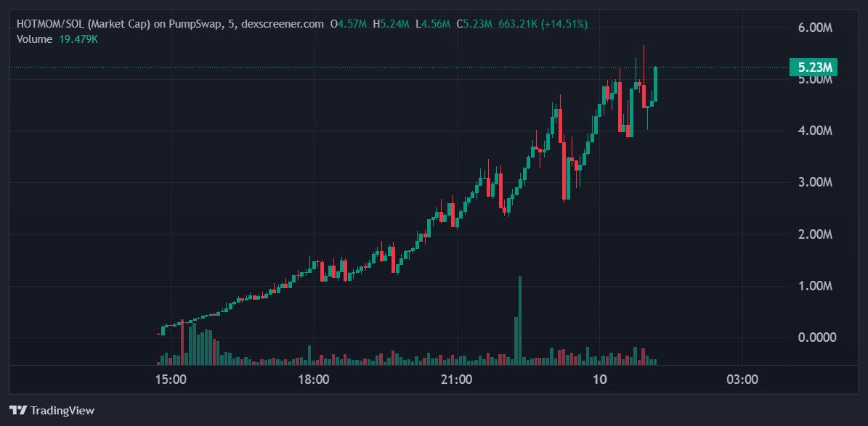The image size is (868, 426).
Task: Click the tallest green volume spike bar
Action: point(519,319)
